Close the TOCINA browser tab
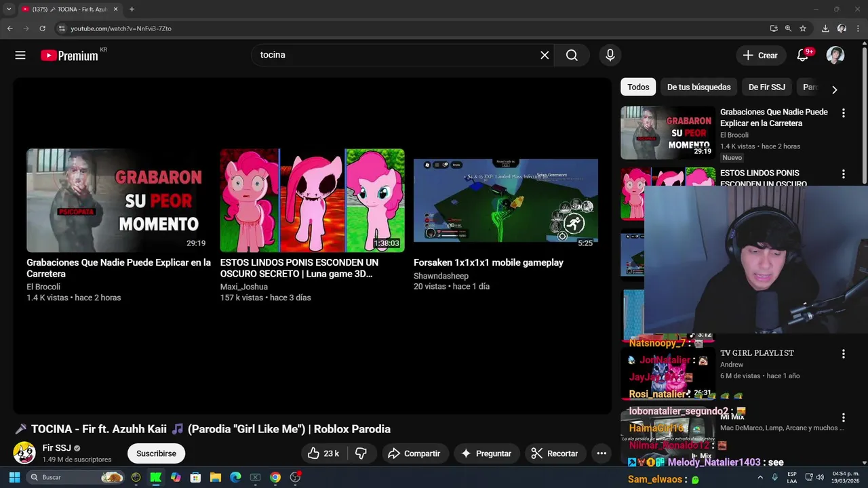This screenshot has width=868, height=488. (115, 9)
